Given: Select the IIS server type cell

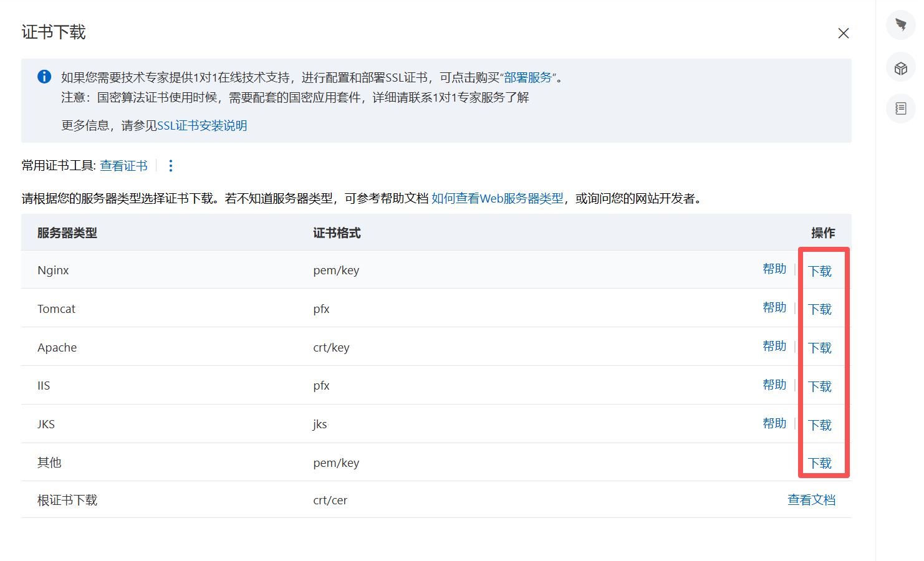Looking at the screenshot, I should coord(44,385).
